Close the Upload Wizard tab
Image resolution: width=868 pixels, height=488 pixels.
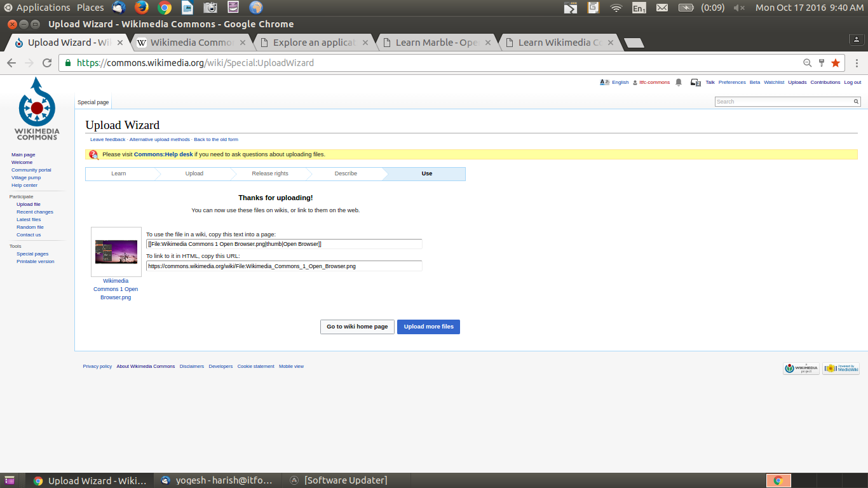(119, 43)
